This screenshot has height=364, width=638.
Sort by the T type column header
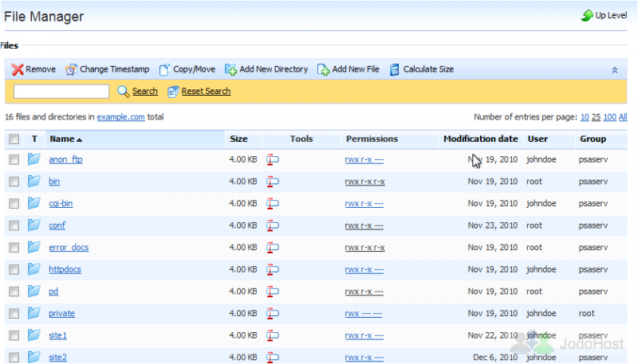click(34, 139)
